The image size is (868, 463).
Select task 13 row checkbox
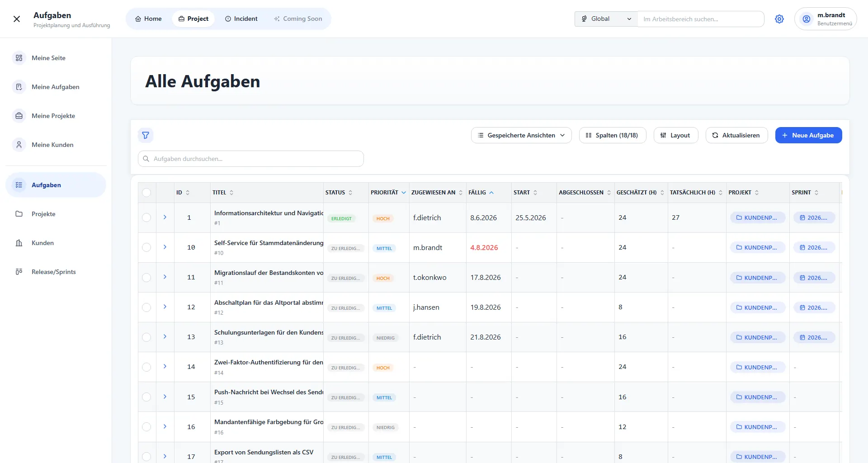pos(146,337)
